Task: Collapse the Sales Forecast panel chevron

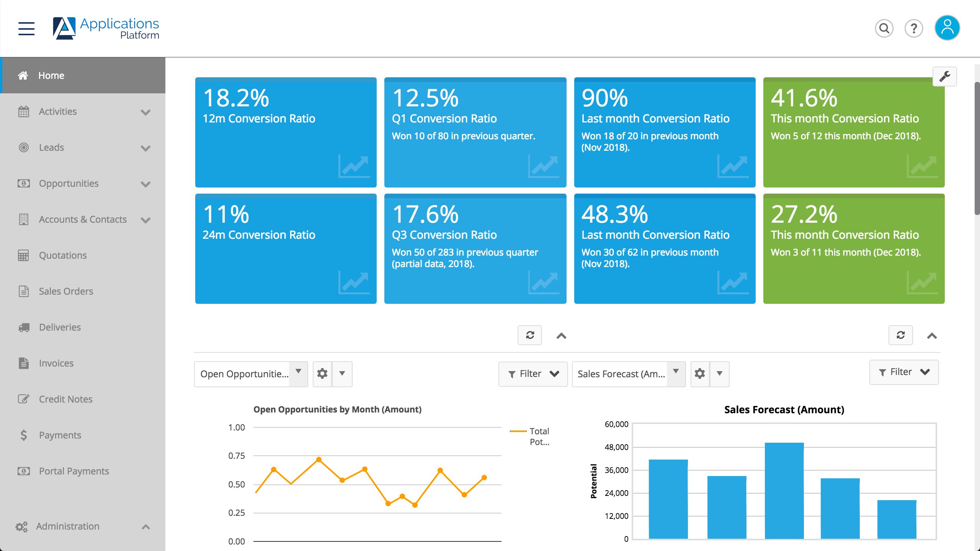Action: (x=932, y=336)
